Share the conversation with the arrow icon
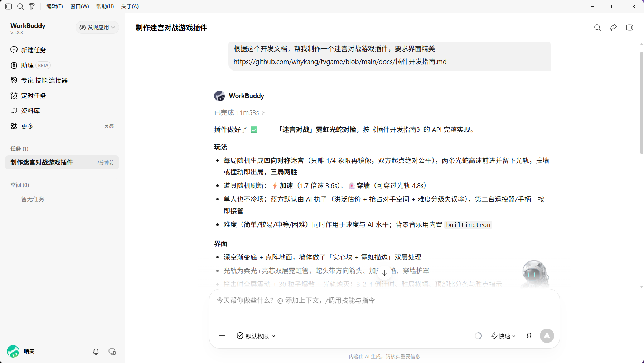This screenshot has height=363, width=644. [614, 28]
